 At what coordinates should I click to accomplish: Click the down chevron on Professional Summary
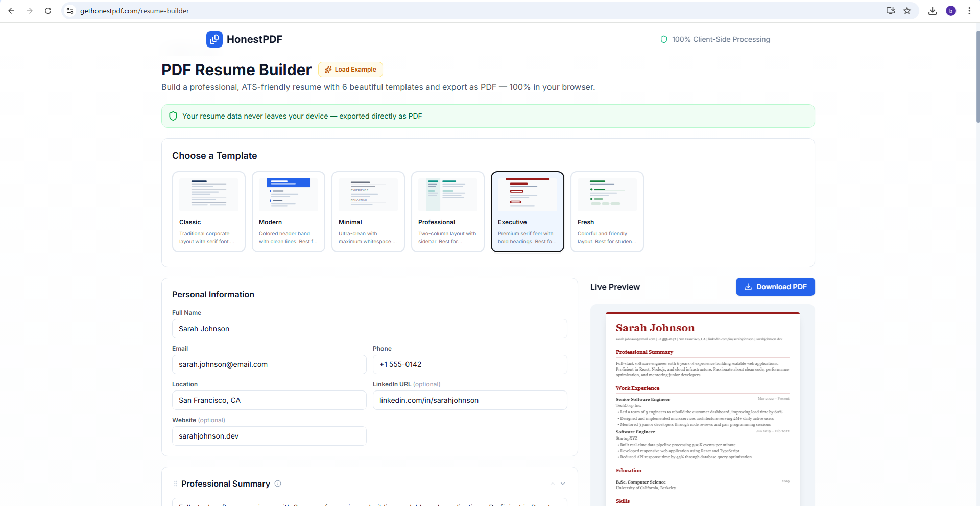(563, 484)
